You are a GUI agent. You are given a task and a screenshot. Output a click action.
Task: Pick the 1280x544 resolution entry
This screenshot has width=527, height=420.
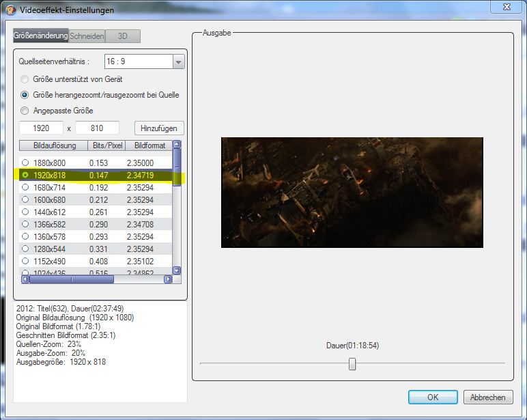point(26,249)
